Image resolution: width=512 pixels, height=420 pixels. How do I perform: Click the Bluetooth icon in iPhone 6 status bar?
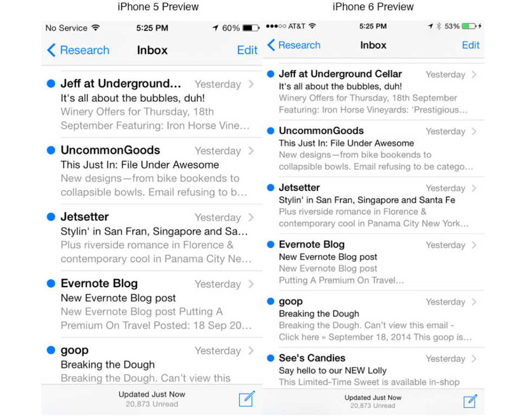439,26
